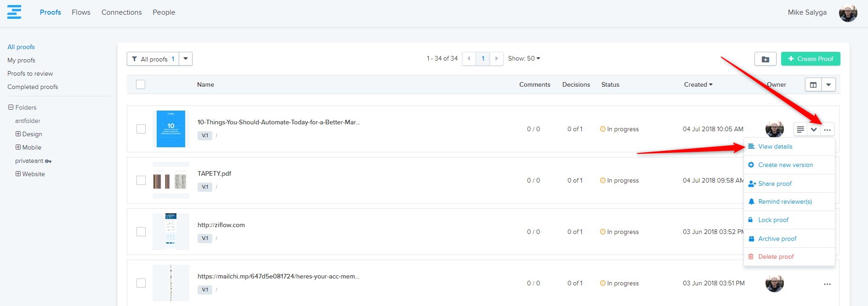This screenshot has width=868, height=306.
Task: Select the http://ziflow.com proof checkbox
Action: point(141,232)
